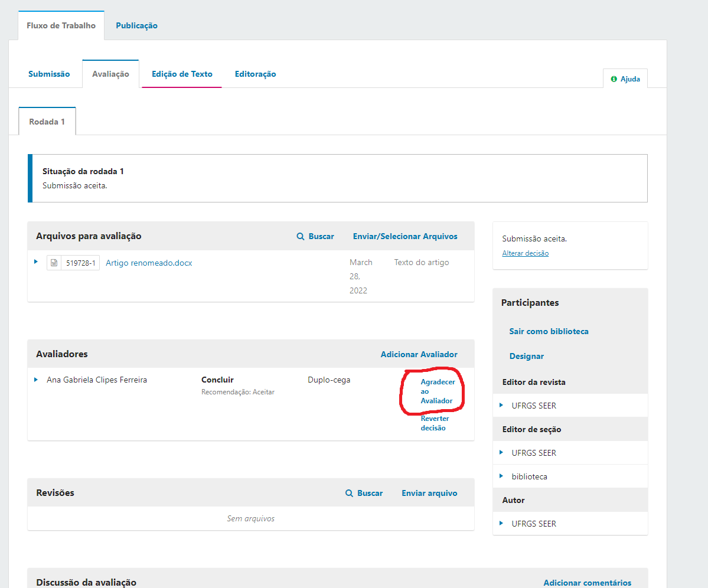Expand the biblioteca participant row
Viewport: 708px width, 588px height.
pyautogui.click(x=501, y=476)
